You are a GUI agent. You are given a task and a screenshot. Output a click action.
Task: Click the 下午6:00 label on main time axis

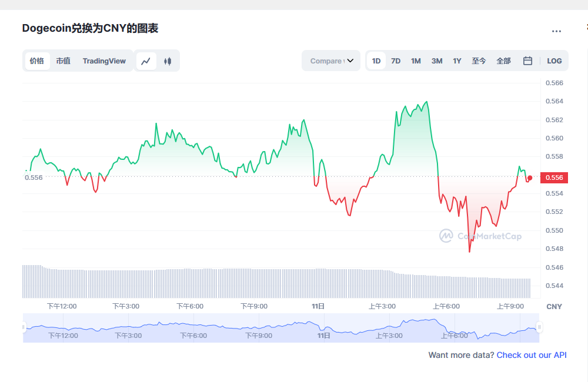190,306
